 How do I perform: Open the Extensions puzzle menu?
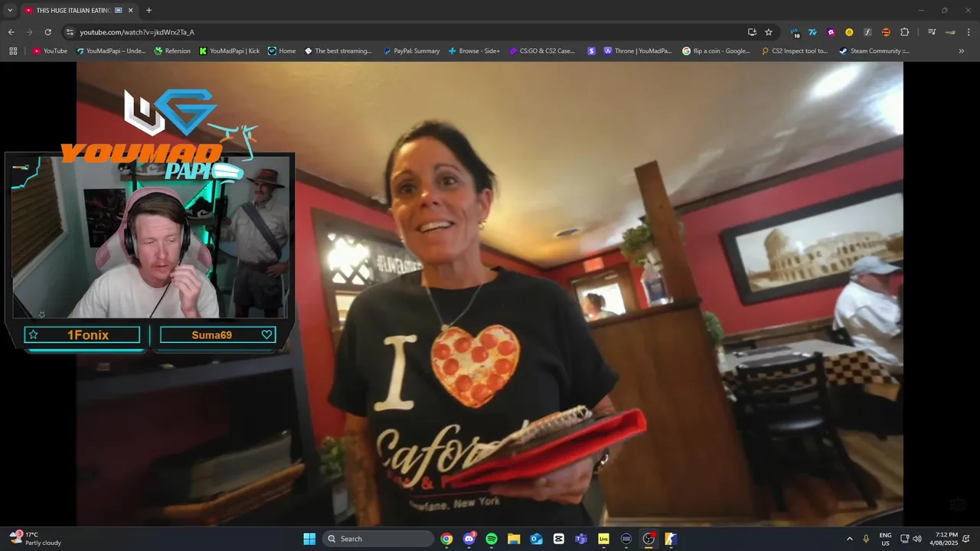tap(904, 32)
